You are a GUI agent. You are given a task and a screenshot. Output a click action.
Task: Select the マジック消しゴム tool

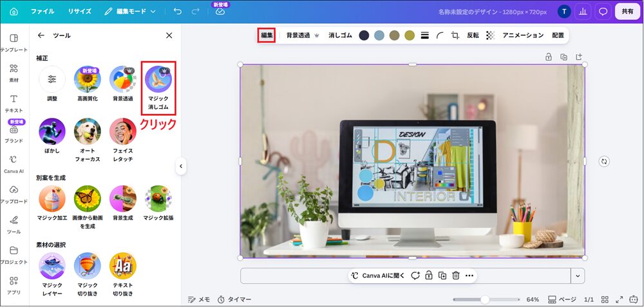tap(158, 88)
